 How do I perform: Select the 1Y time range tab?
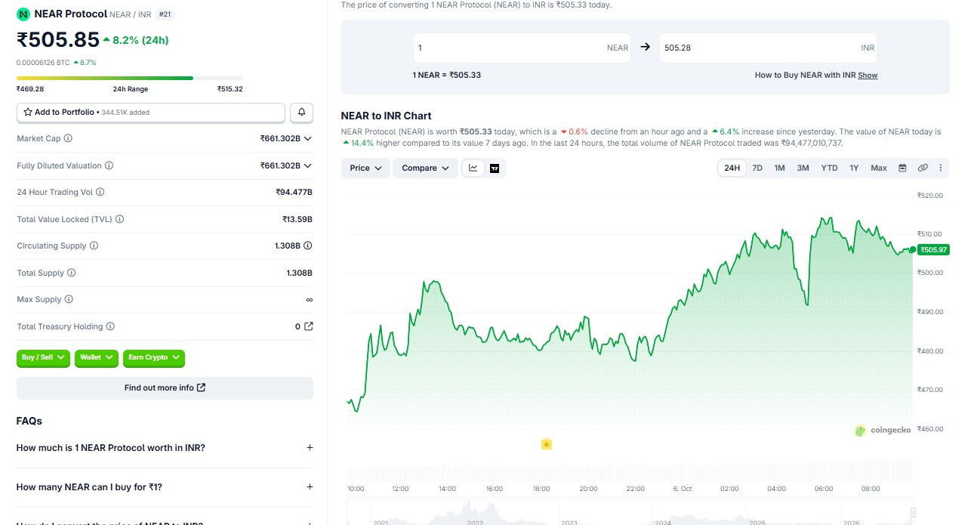(x=854, y=168)
